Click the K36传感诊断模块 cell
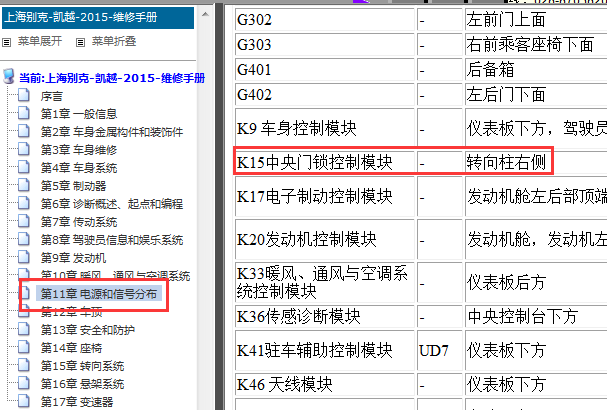Image resolution: width=607 pixels, height=410 pixels. pyautogui.click(x=324, y=316)
